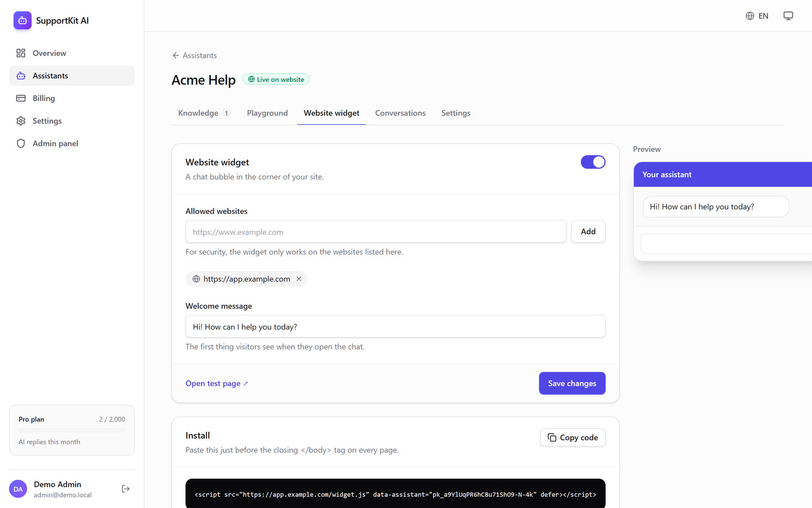Click the SupportKit AI robot logo
The width and height of the screenshot is (812, 508).
pos(23,20)
